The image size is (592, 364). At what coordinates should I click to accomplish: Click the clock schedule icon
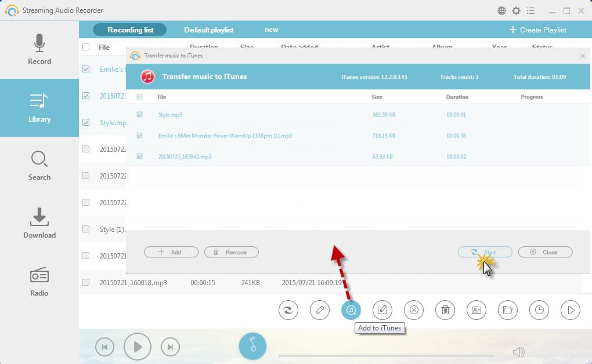coord(539,310)
